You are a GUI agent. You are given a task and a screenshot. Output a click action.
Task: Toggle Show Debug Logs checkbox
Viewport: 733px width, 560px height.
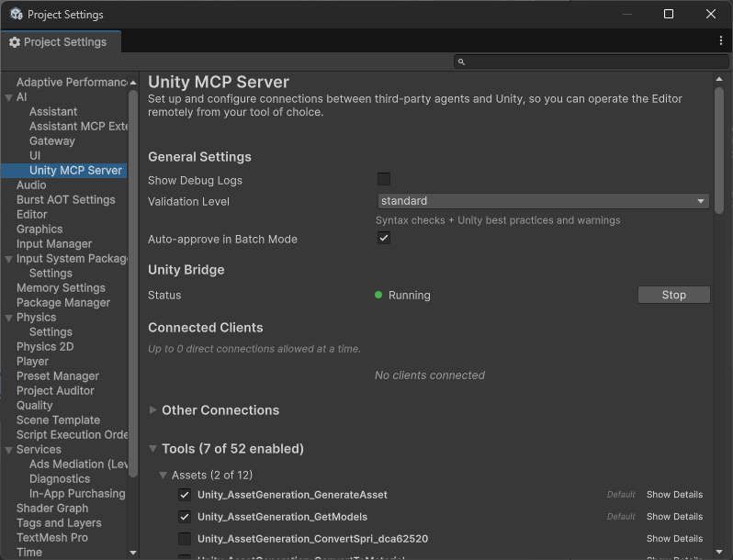click(x=384, y=179)
